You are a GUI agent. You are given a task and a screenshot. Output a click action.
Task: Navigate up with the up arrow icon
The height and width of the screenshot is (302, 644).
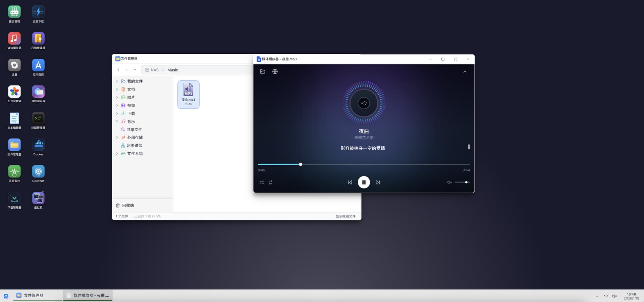click(135, 70)
